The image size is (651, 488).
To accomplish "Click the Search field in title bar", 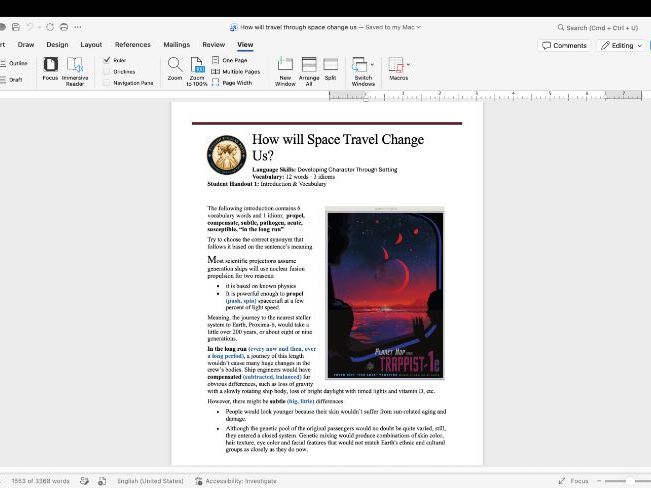I will (x=598, y=27).
